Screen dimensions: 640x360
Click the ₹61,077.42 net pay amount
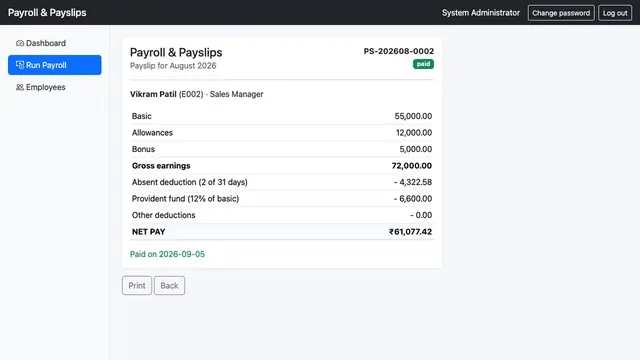410,232
